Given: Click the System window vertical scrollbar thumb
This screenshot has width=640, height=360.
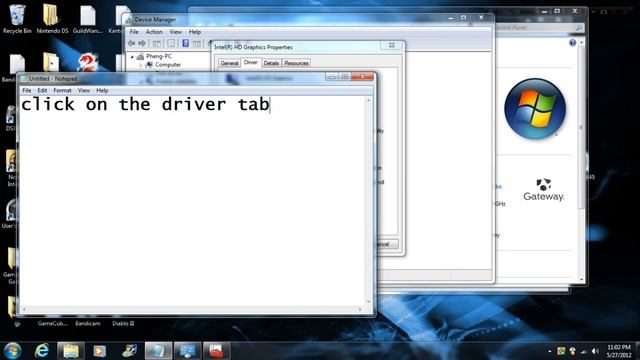Looking at the screenshot, I should click(581, 127).
